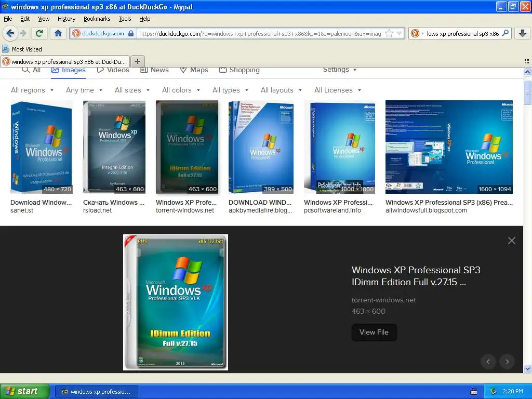
Task: Expand the All layouts filter
Action: click(281, 90)
